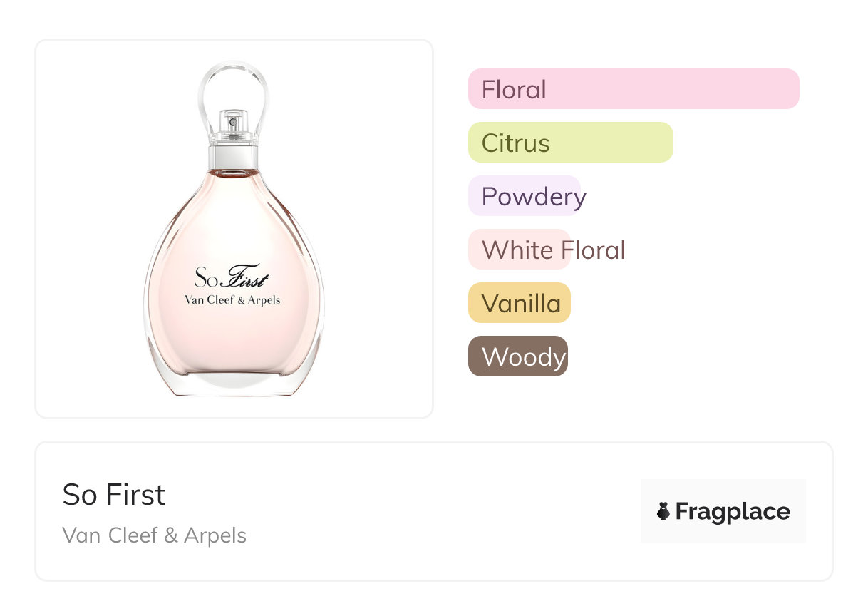868x616 pixels.
Task: Choose the White Floral accord bar
Action: 520,250
